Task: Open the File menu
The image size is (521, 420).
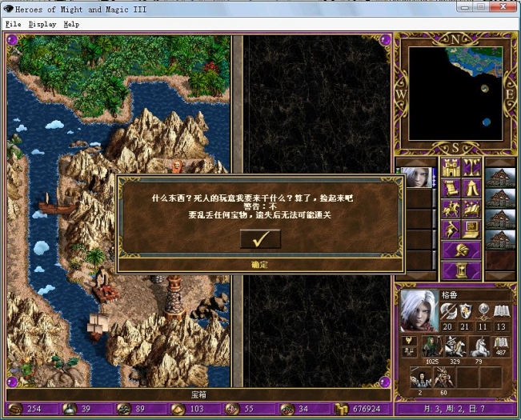Action: coord(14,24)
